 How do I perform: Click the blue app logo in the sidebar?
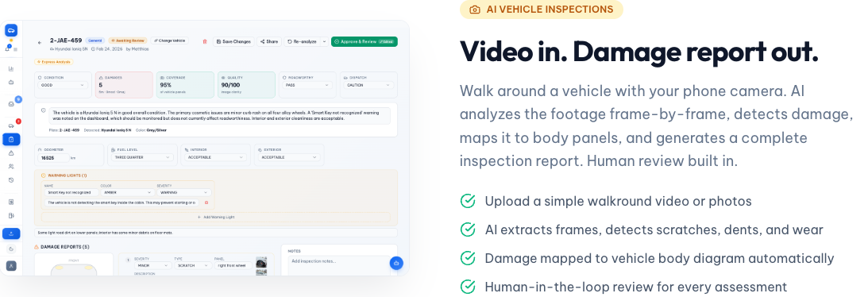click(x=11, y=30)
